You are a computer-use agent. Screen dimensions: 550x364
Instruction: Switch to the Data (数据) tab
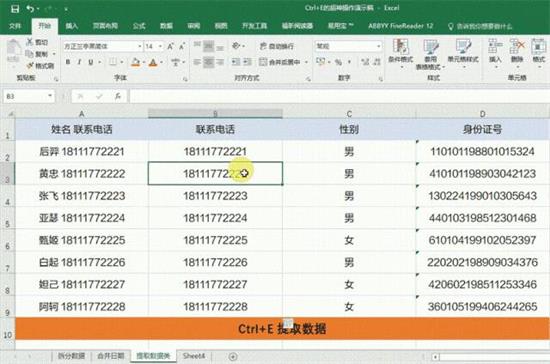tap(166, 26)
